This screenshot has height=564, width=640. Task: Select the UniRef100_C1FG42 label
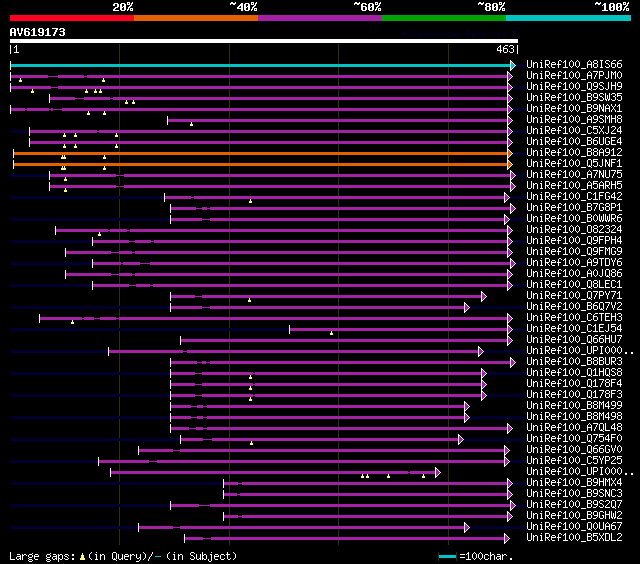(574, 197)
